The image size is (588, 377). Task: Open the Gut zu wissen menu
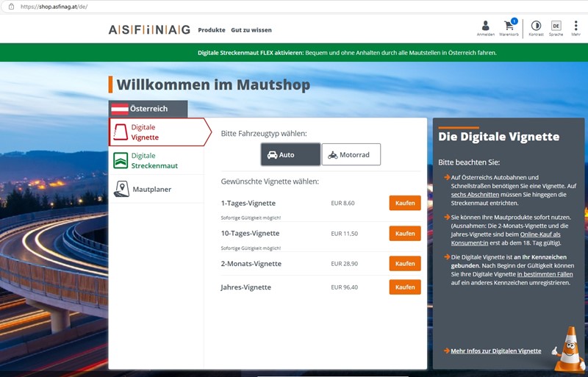coord(251,30)
